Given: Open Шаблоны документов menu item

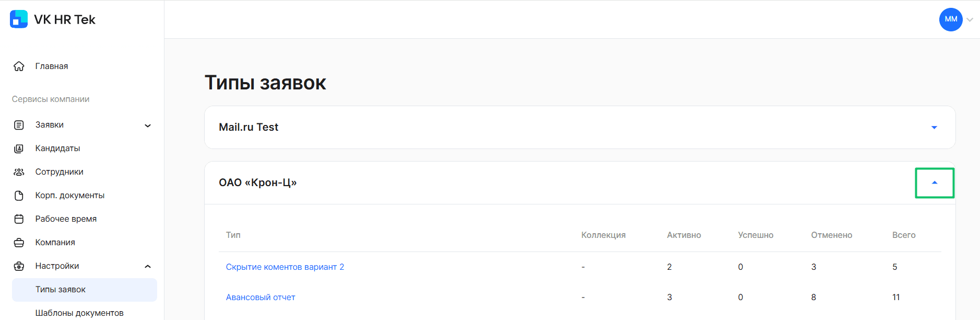Looking at the screenshot, I should [x=79, y=313].
